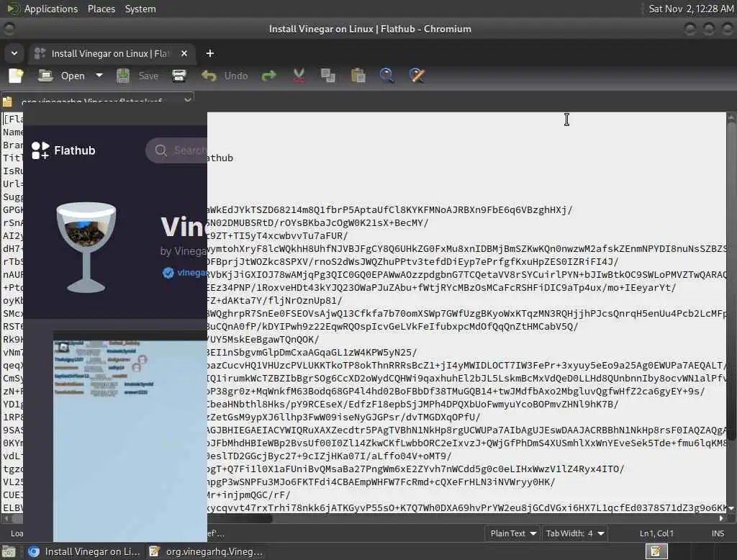Click the vertical scrollbar down arrow
The height and width of the screenshot is (560, 737).
[x=731, y=508]
